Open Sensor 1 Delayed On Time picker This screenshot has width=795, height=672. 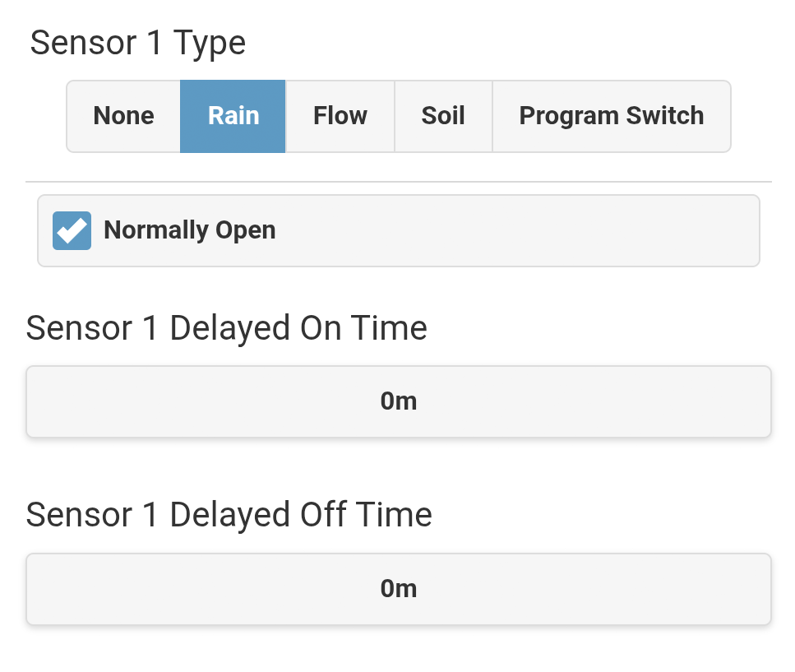pos(399,401)
